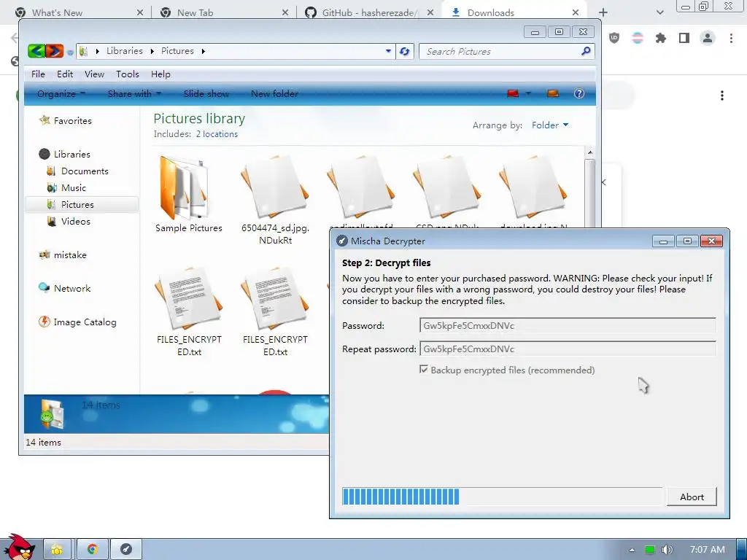Open the Edit menu

[65, 74]
